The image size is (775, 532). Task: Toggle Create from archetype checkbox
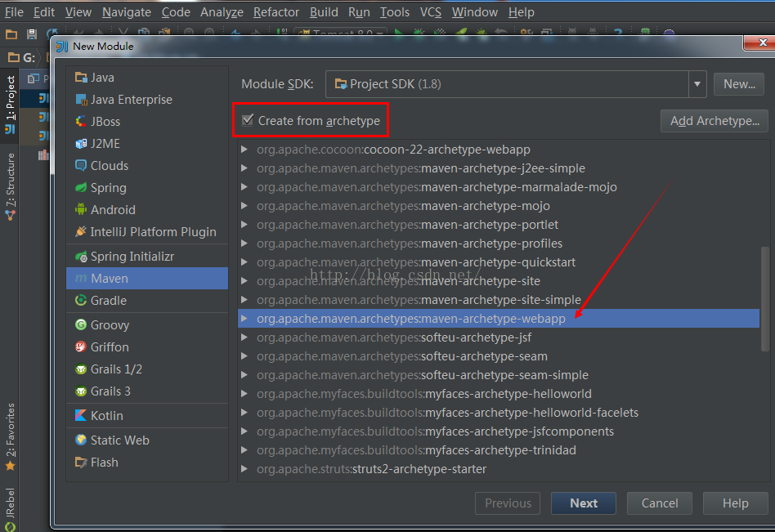point(248,120)
